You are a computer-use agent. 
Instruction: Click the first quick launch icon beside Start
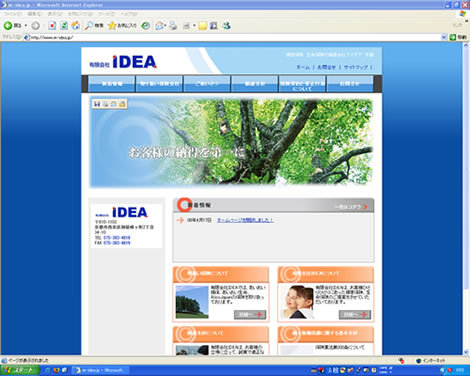coord(48,370)
